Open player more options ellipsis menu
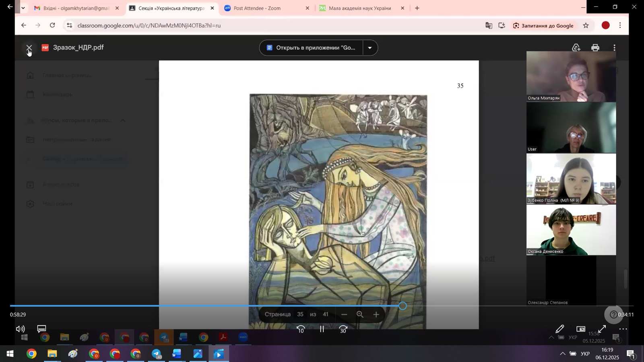Image resolution: width=644 pixels, height=362 pixels. (623, 329)
